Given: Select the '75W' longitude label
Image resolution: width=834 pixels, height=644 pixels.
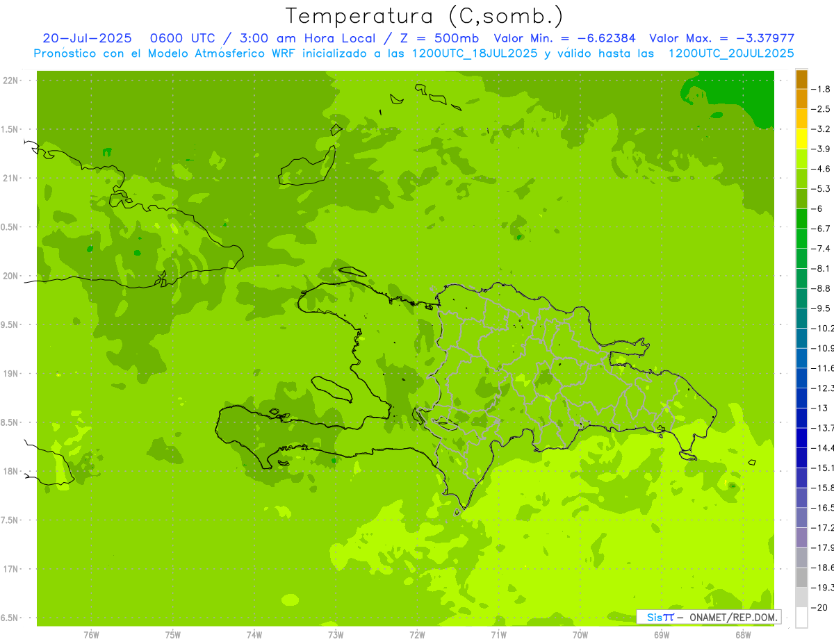Looking at the screenshot, I should pos(173,634).
